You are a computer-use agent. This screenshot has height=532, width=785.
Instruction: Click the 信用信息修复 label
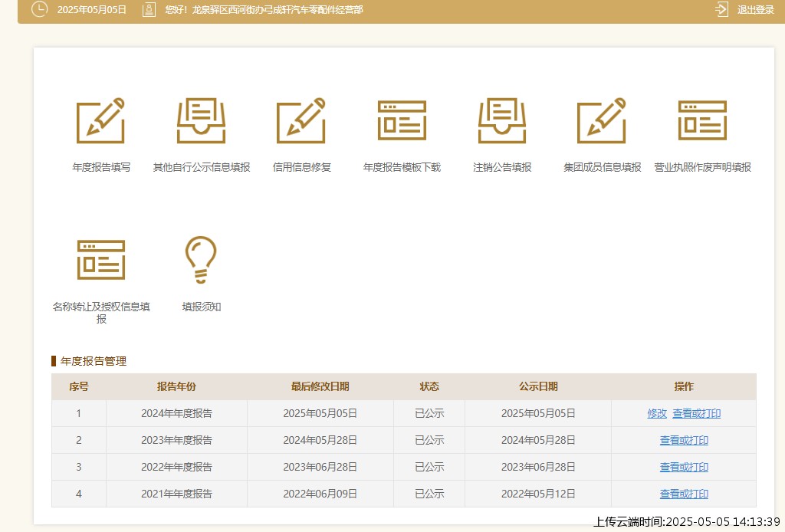(301, 167)
